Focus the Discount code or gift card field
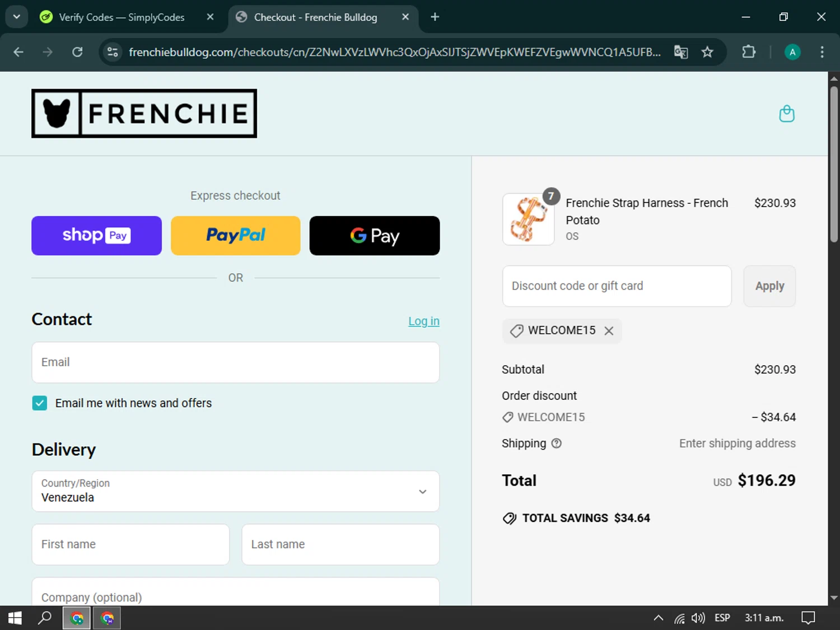 pos(617,286)
